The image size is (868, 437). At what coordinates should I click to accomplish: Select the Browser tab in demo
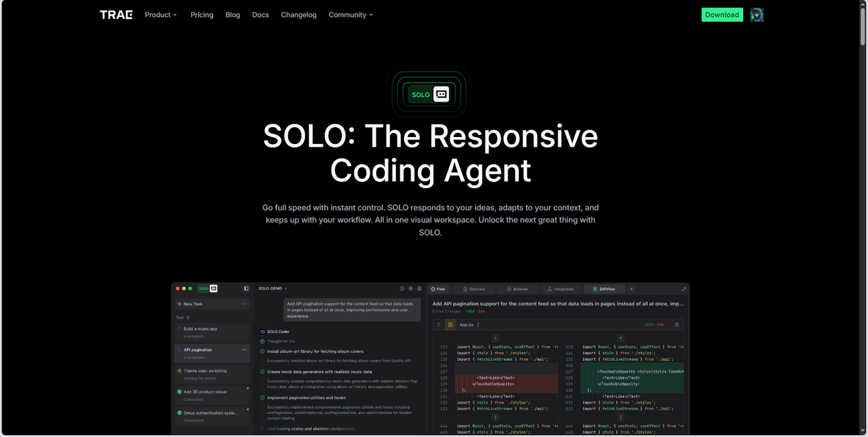517,289
